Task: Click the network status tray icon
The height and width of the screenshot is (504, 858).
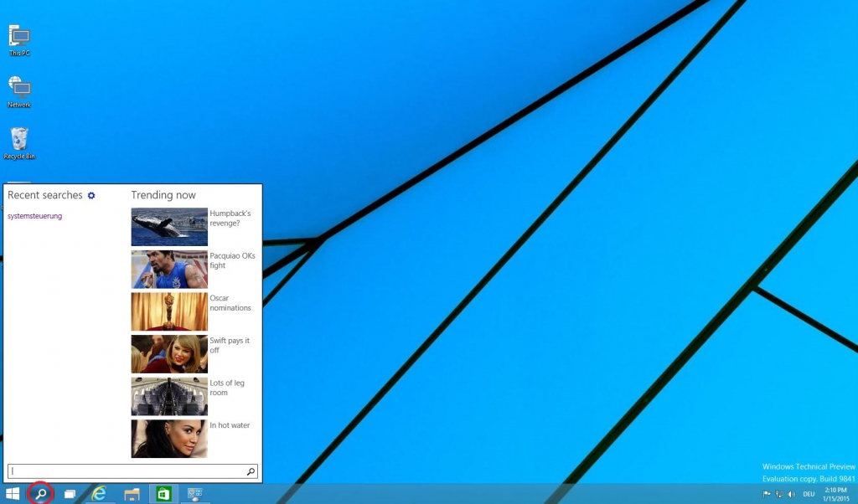Action: pyautogui.click(x=779, y=494)
